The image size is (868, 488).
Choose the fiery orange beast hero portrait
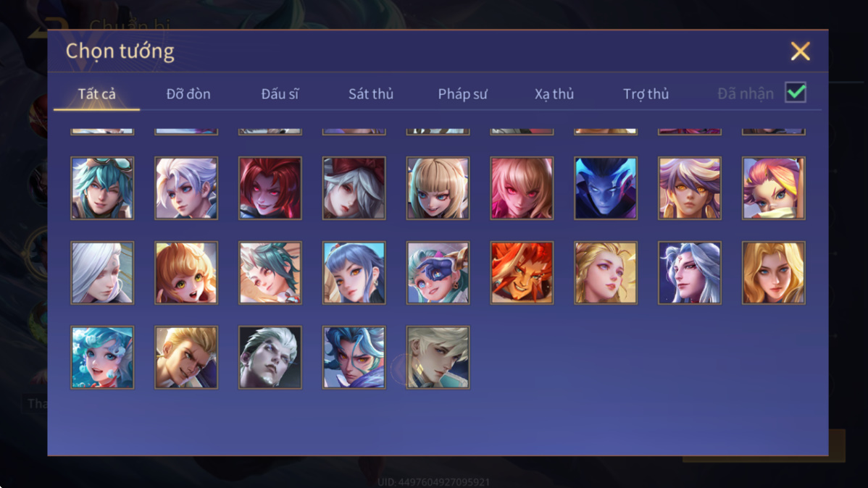coord(522,273)
